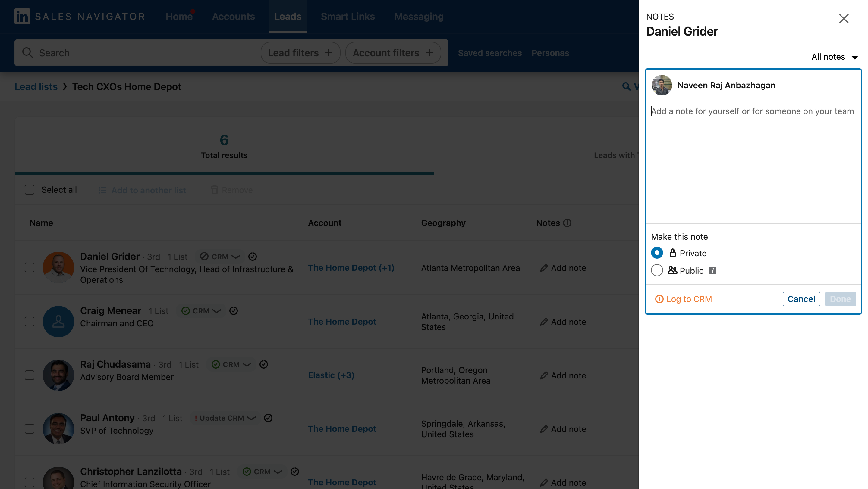The image size is (868, 489).
Task: Click the pencil icon in Paul Antony row
Action: pos(543,429)
